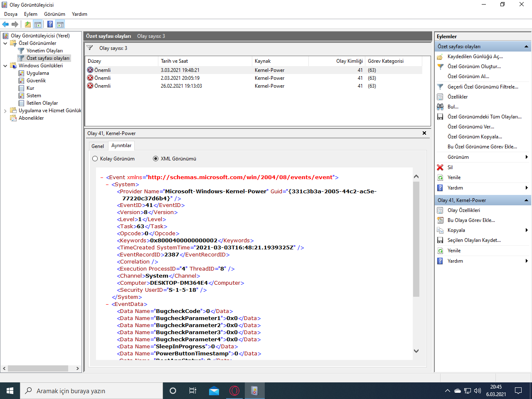The height and width of the screenshot is (399, 532).
Task: Select the XML Görünümü radio button
Action: coord(156,159)
